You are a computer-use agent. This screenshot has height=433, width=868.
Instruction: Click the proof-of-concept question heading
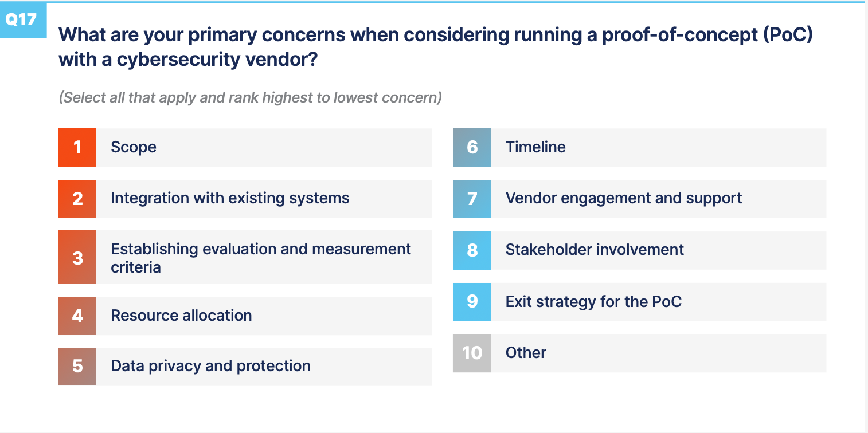pyautogui.click(x=436, y=47)
